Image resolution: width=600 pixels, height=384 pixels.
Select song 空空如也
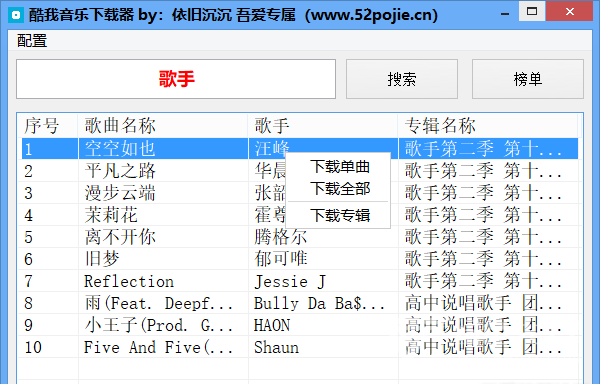tap(120, 148)
